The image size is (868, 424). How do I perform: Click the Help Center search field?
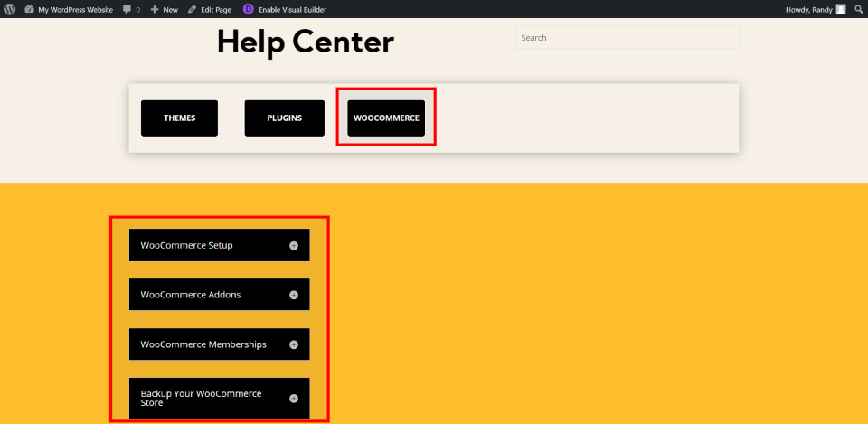(x=627, y=38)
